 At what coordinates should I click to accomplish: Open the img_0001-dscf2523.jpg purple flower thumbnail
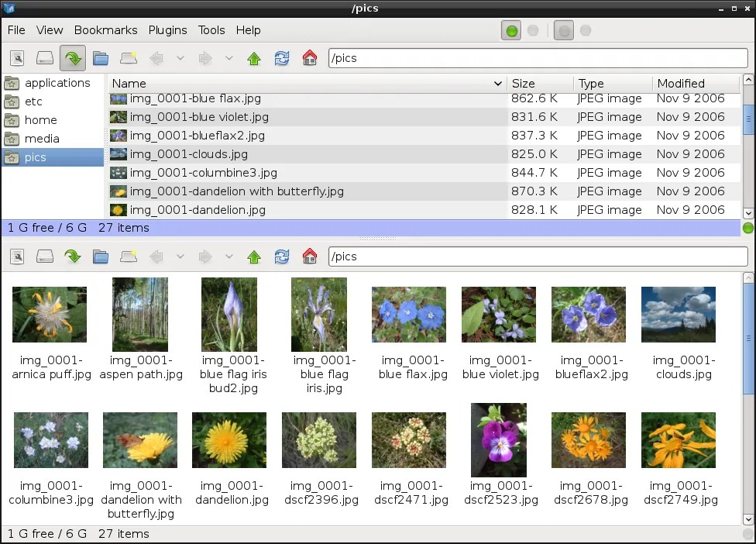(x=498, y=439)
